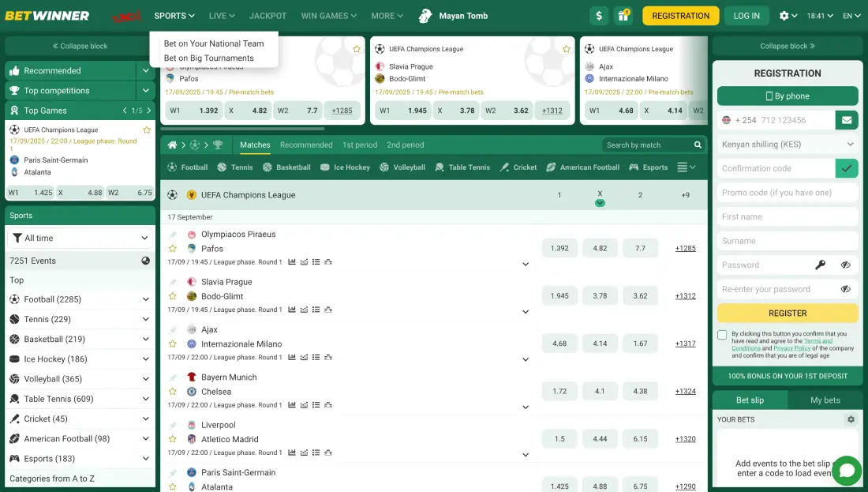Select 1.72 odds for Bayern Munich
Viewport: 868px width, 492px height.
[x=559, y=391]
